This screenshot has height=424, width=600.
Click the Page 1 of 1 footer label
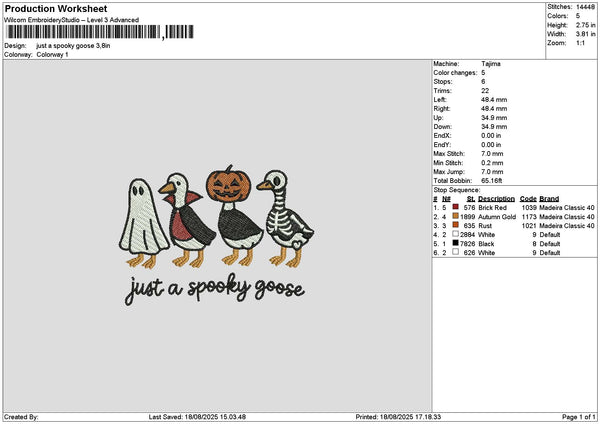point(579,417)
